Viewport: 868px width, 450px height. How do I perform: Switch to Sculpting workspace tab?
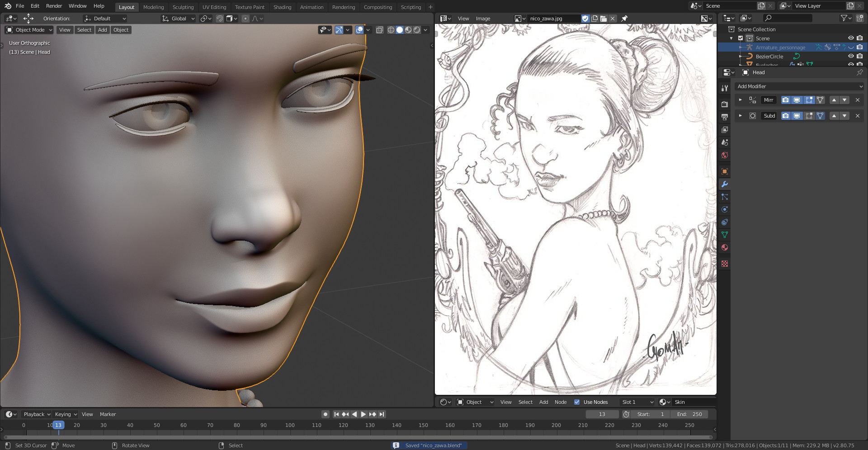click(x=183, y=7)
